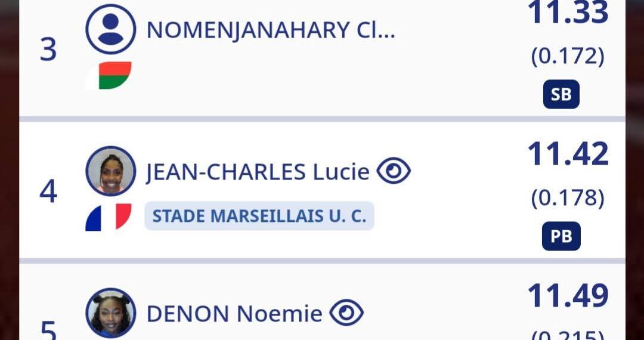Screen dimensions: 644x340
Task: Click the reaction time (0.172)
Action: click(568, 57)
